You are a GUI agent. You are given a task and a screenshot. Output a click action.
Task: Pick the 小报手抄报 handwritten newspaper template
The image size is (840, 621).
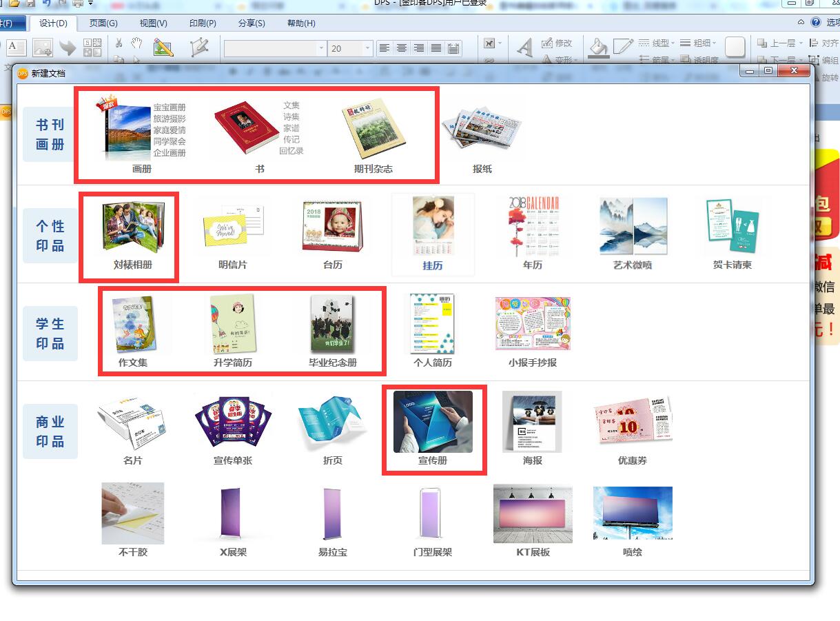(x=533, y=333)
